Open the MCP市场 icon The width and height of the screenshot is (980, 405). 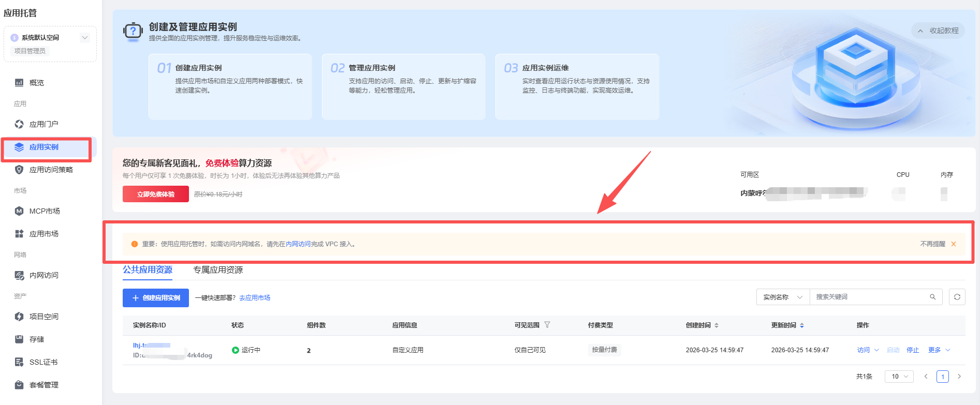click(19, 211)
